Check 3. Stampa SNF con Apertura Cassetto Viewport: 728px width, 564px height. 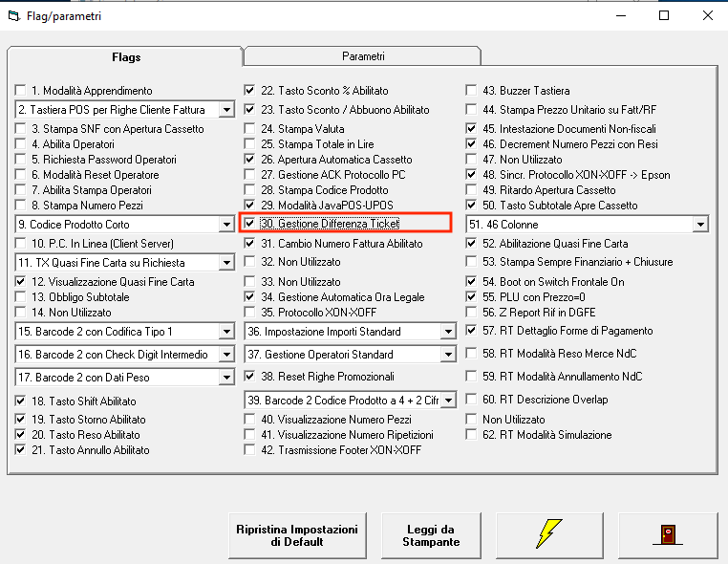click(20, 128)
